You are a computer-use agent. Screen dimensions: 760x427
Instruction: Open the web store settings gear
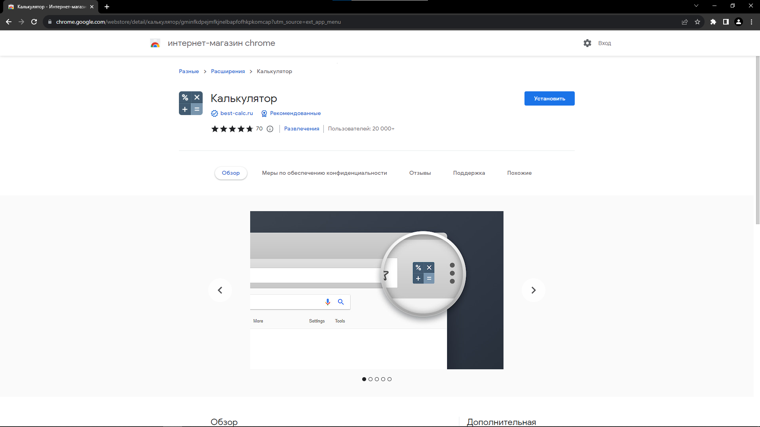587,43
